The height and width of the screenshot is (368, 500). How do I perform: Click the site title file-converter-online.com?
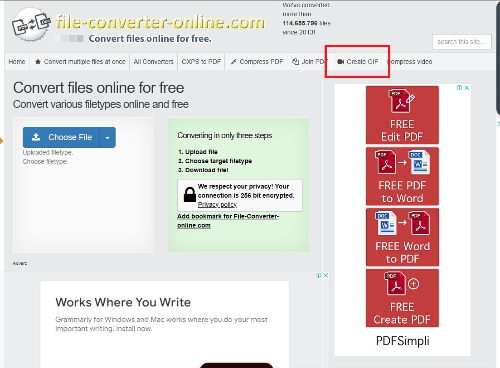pos(160,22)
